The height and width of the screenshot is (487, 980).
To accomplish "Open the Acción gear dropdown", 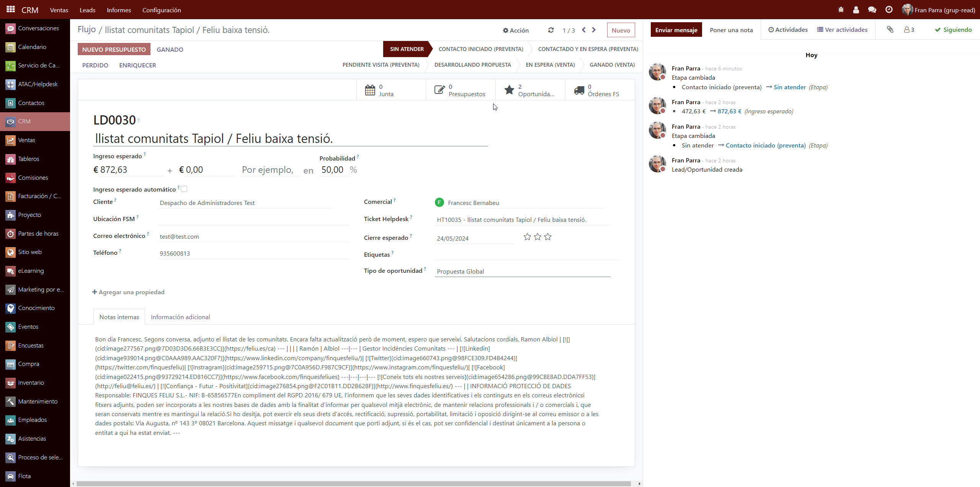I will (x=516, y=30).
